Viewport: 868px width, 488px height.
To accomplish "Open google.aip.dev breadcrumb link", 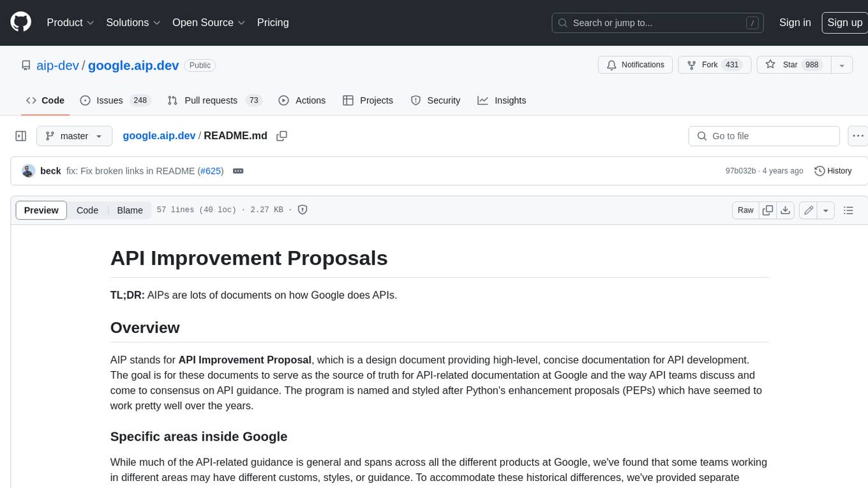I will point(159,136).
